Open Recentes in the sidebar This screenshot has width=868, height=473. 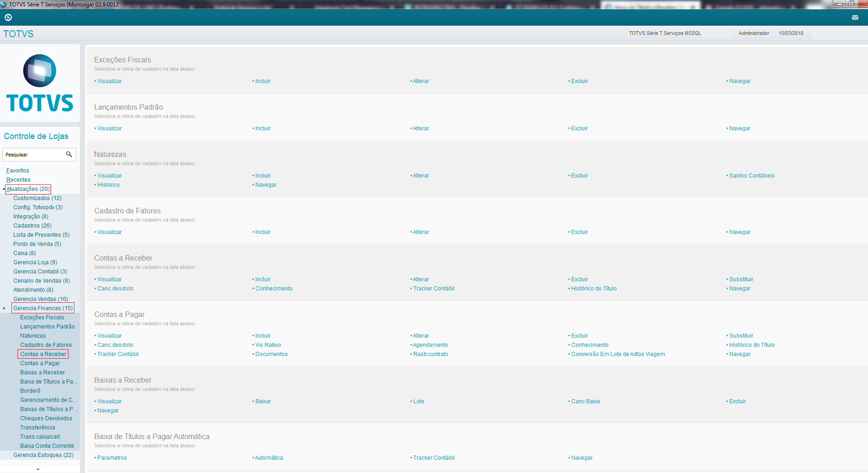18,180
